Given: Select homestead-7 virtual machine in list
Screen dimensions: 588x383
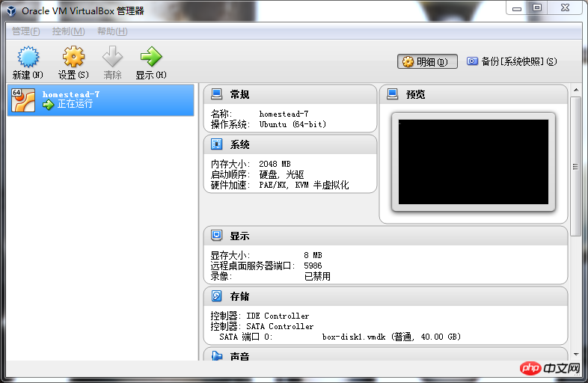Looking at the screenshot, I should point(100,100).
